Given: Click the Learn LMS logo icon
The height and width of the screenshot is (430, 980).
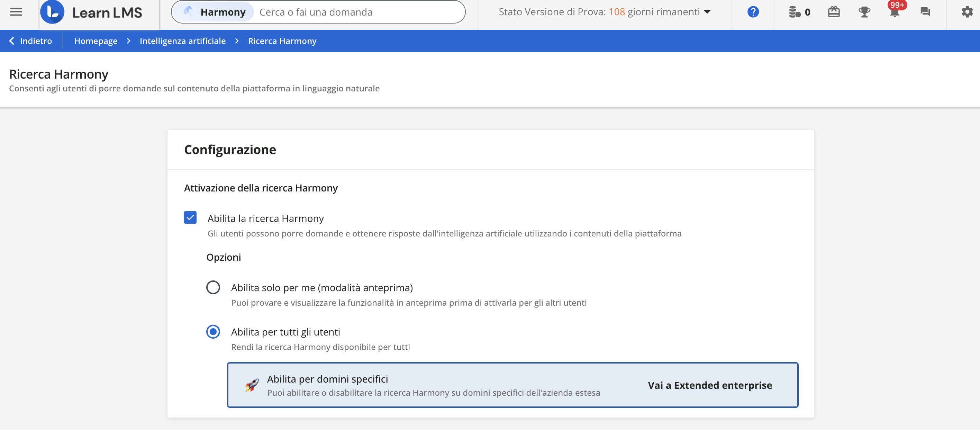Looking at the screenshot, I should click(x=53, y=12).
